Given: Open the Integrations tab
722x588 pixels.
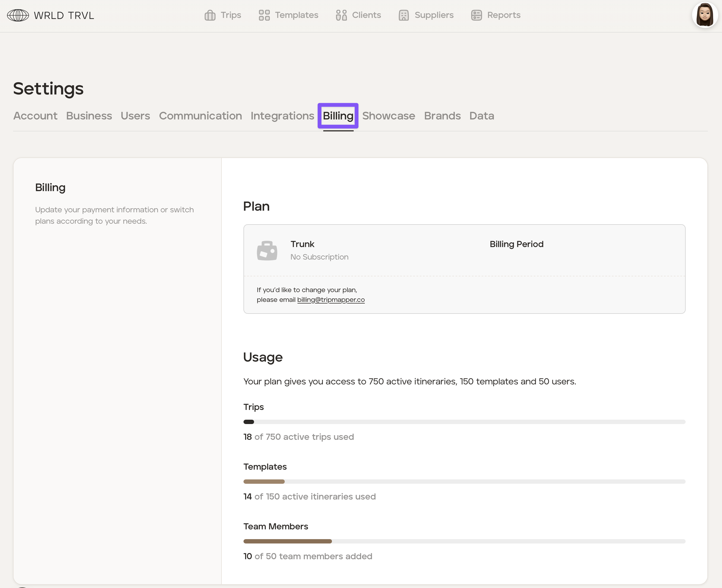Looking at the screenshot, I should point(283,116).
